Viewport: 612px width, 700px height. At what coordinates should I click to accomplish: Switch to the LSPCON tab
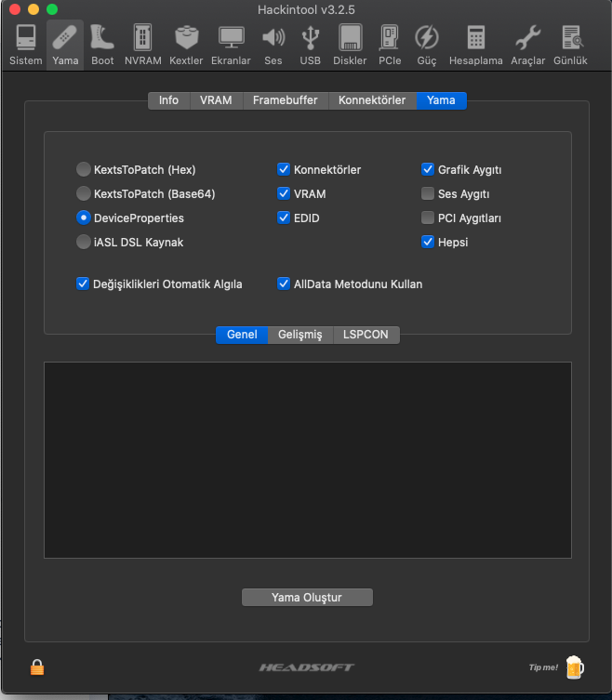366,335
